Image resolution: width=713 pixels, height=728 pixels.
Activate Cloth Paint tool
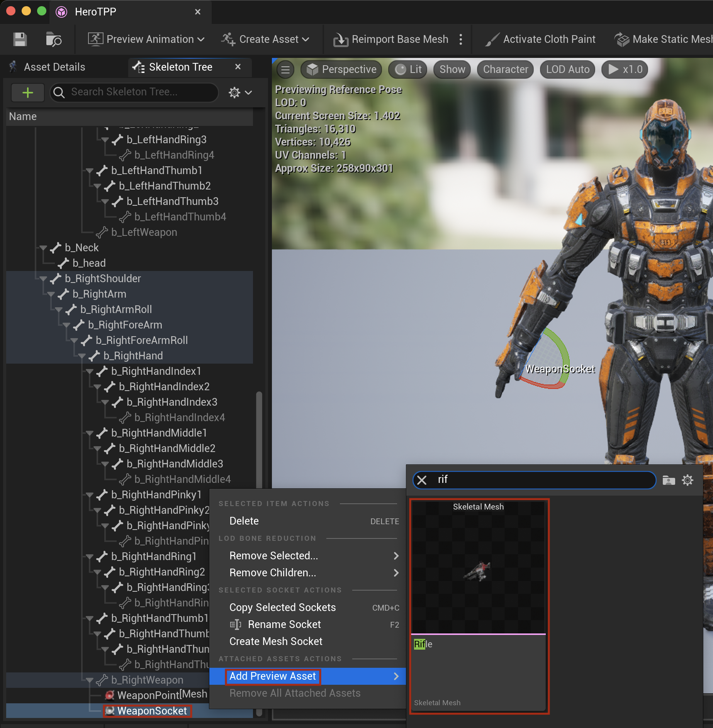click(540, 39)
